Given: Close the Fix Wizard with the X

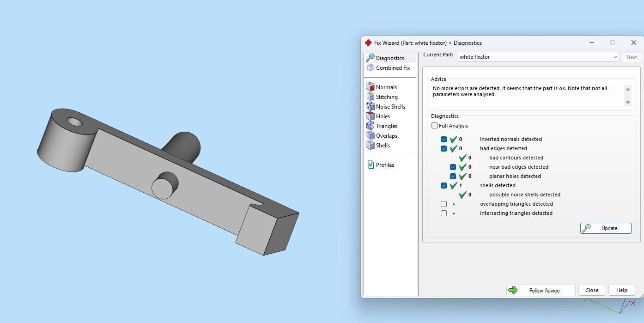Looking at the screenshot, I should (633, 43).
